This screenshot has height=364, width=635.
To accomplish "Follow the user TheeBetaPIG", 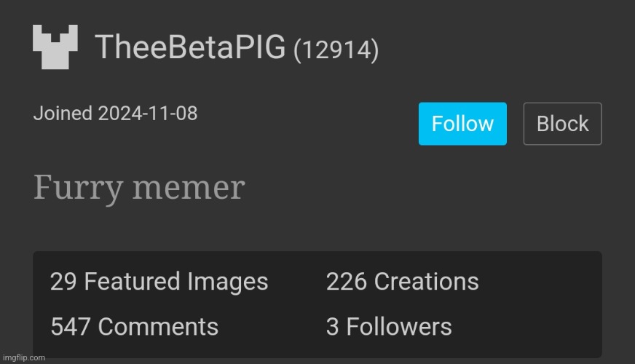I will pos(462,124).
